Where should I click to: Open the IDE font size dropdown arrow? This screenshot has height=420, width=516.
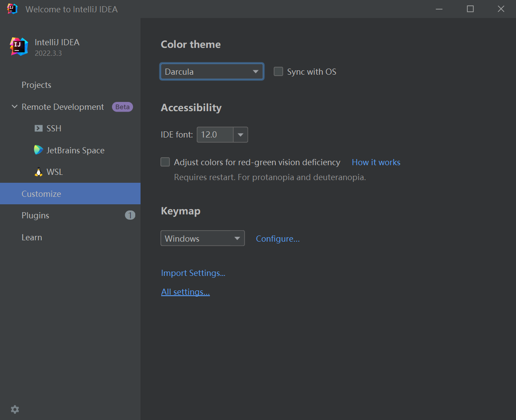(241, 134)
